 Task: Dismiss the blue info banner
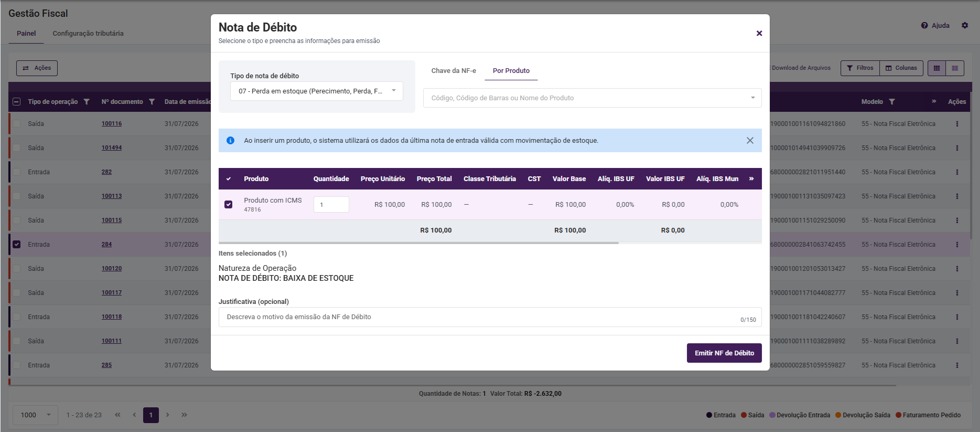click(x=750, y=140)
